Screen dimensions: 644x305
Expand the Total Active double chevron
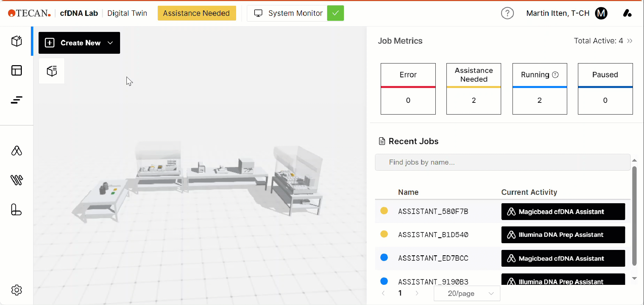[x=630, y=41]
